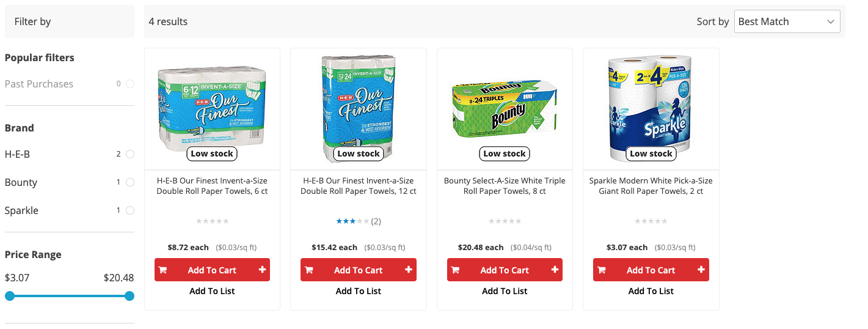Click cart icon on H-E-B 12 ct towels
The width and height of the screenshot is (868, 329).
[x=309, y=270]
